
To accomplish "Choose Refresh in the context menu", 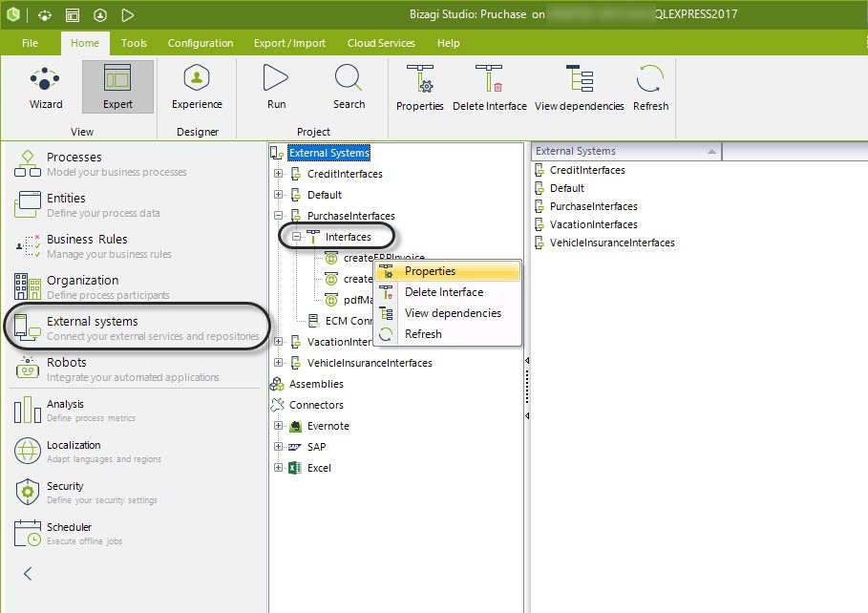I will coord(448,334).
